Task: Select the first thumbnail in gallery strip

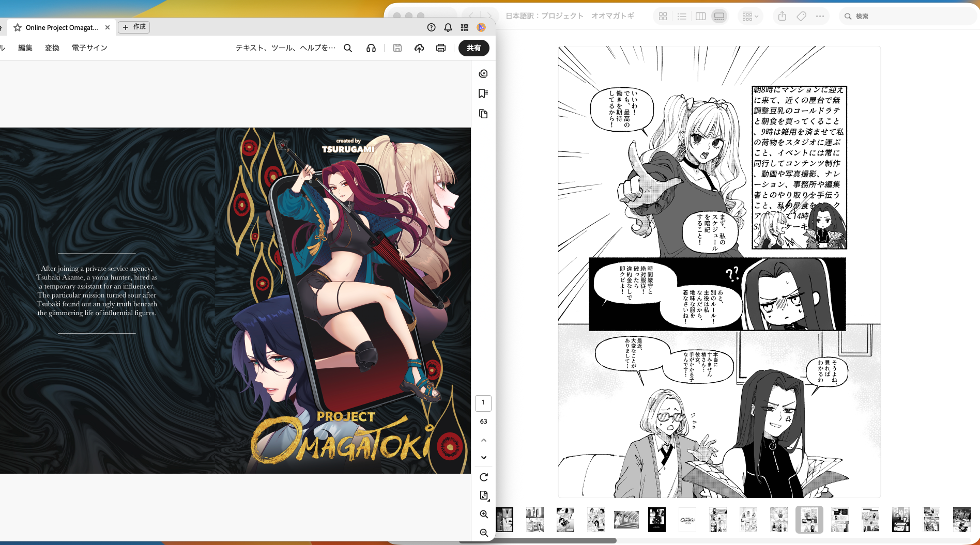Action: [x=504, y=520]
